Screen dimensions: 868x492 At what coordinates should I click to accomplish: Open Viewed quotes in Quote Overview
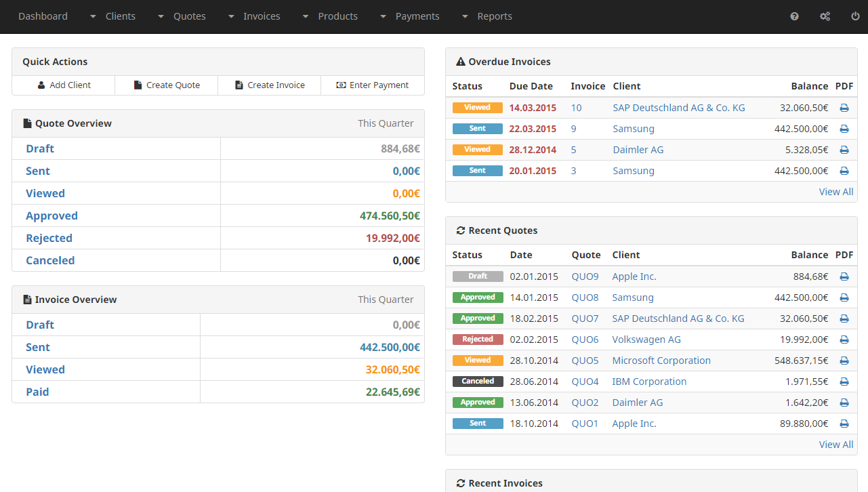point(45,194)
